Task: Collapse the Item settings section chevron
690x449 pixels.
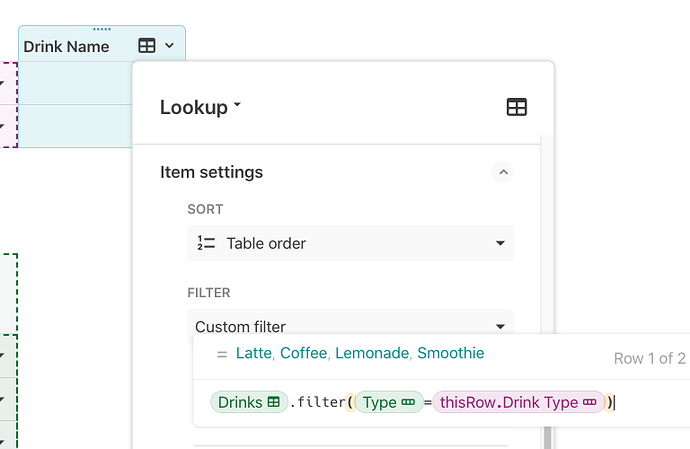Action: click(503, 172)
